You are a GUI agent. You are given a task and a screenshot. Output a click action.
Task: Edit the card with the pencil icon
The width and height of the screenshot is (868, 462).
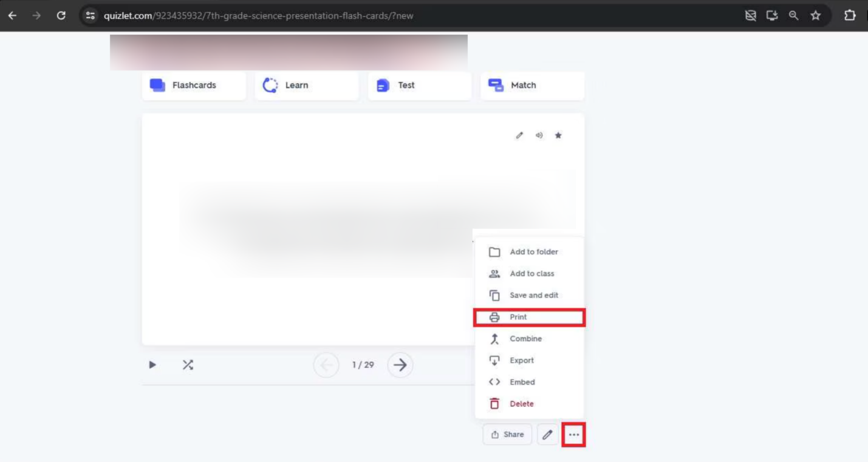click(519, 135)
